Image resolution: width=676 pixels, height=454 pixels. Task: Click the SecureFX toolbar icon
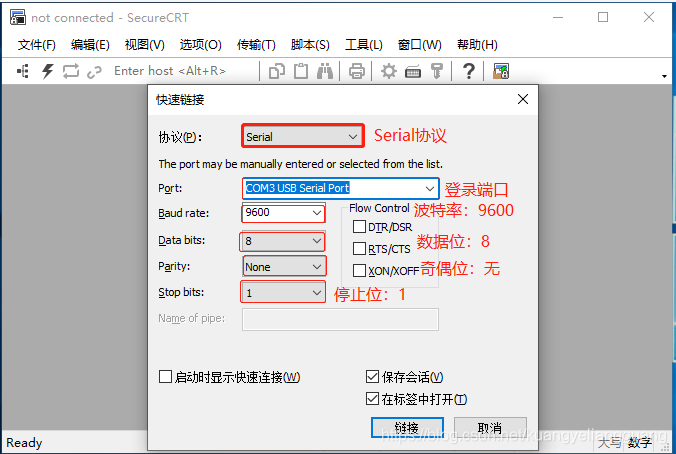click(x=501, y=71)
